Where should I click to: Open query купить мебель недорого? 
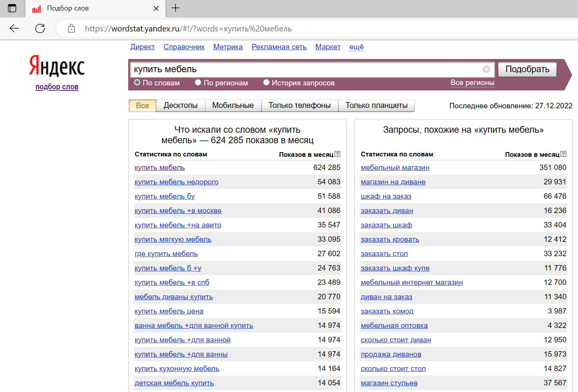[x=176, y=182]
